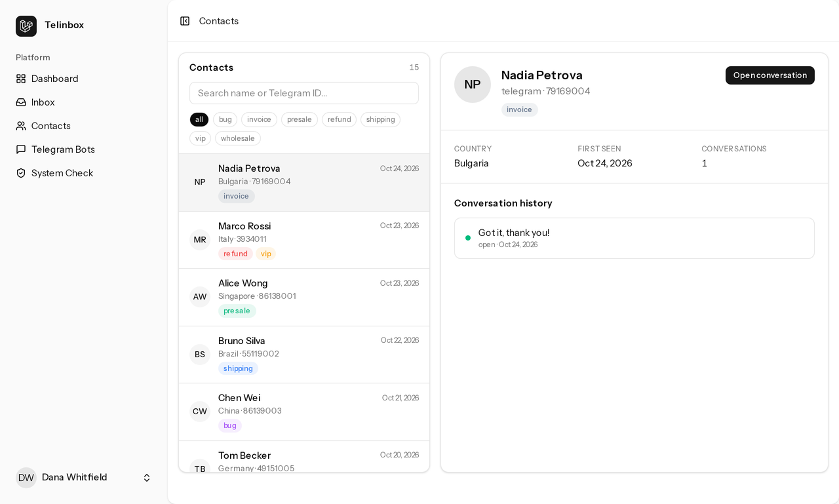The image size is (839, 504).
Task: Filter contacts by 'wholesale' tag
Action: pyautogui.click(x=237, y=138)
